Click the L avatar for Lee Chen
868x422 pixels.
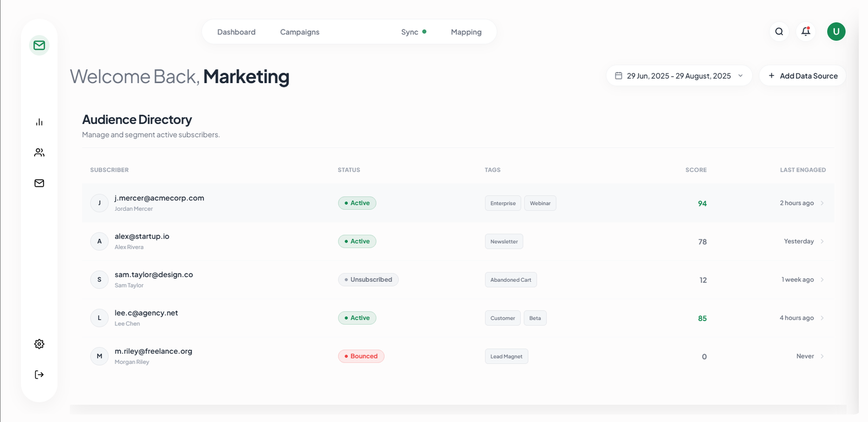[x=99, y=318]
